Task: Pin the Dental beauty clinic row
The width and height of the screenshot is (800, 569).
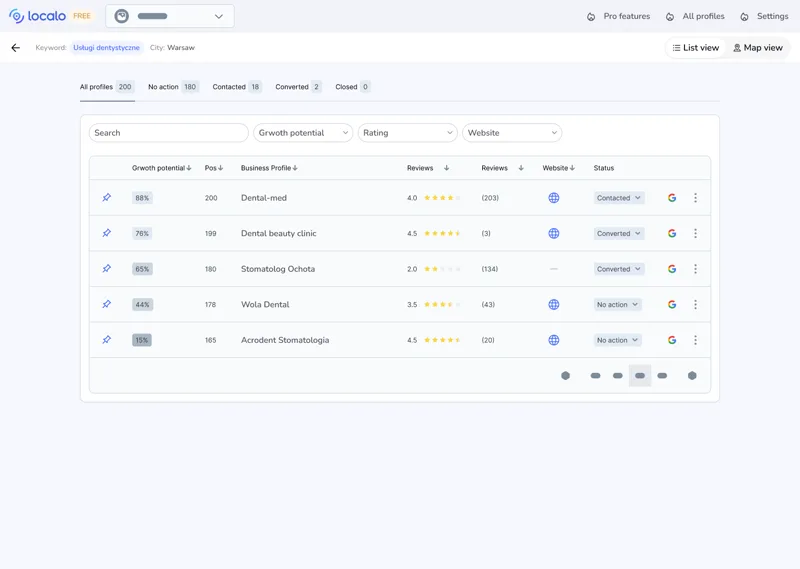Action: click(x=107, y=233)
